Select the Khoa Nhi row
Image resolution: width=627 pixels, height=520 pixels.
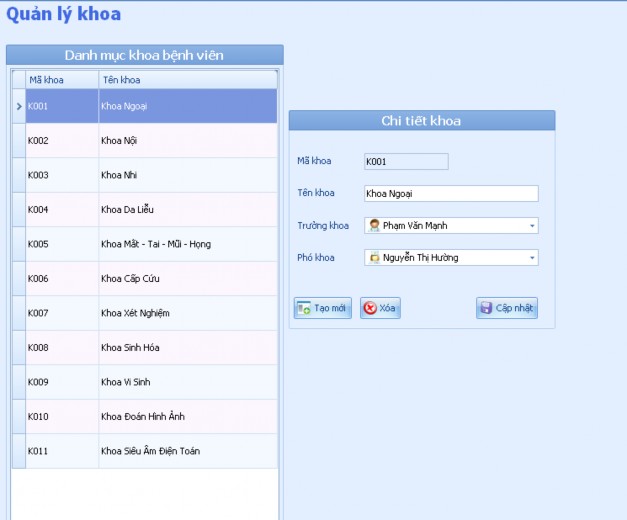point(150,175)
